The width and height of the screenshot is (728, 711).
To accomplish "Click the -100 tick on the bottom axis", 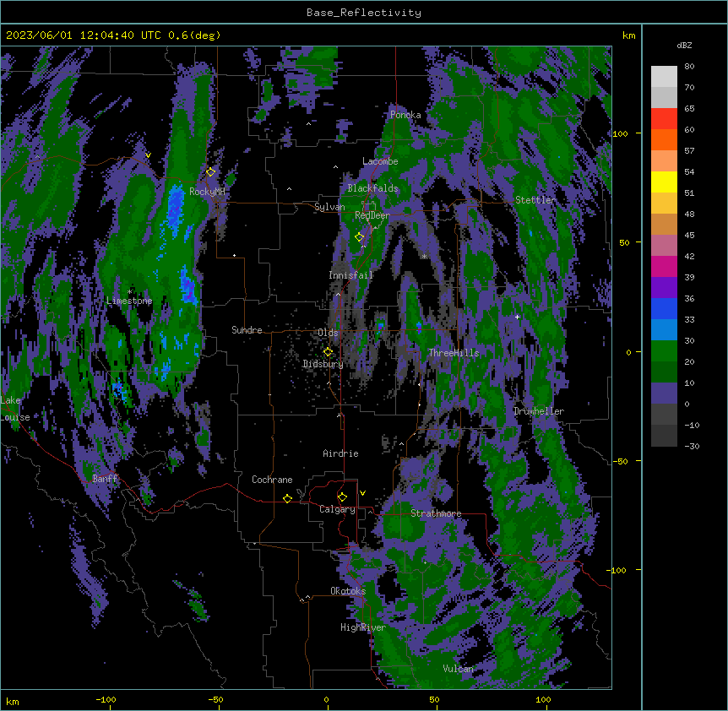I will [106, 699].
